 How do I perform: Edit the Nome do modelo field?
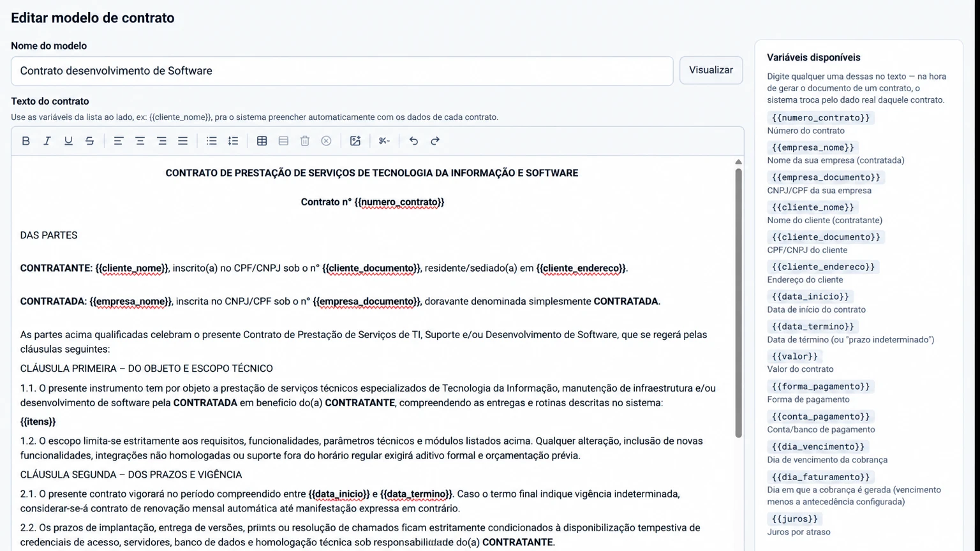(x=342, y=71)
